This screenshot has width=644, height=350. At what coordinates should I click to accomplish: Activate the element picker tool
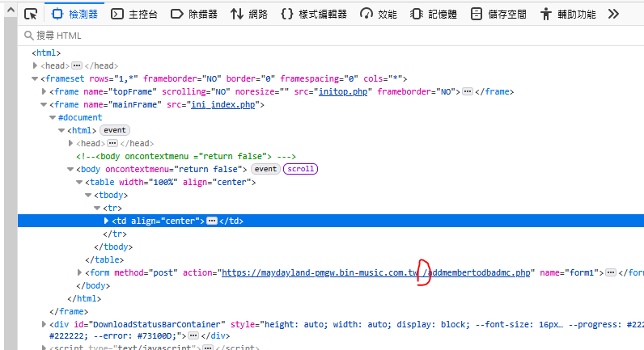(x=31, y=15)
